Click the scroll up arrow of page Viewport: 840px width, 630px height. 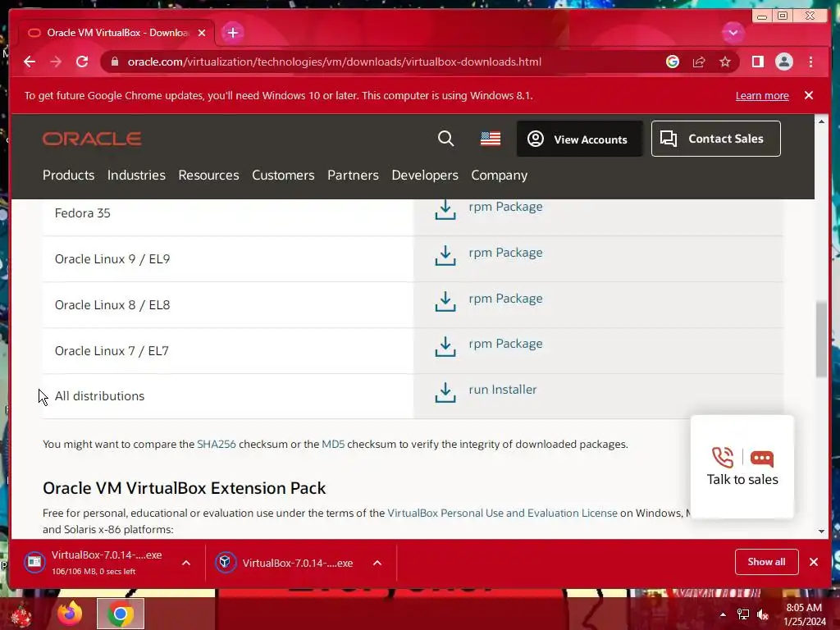pyautogui.click(x=821, y=121)
